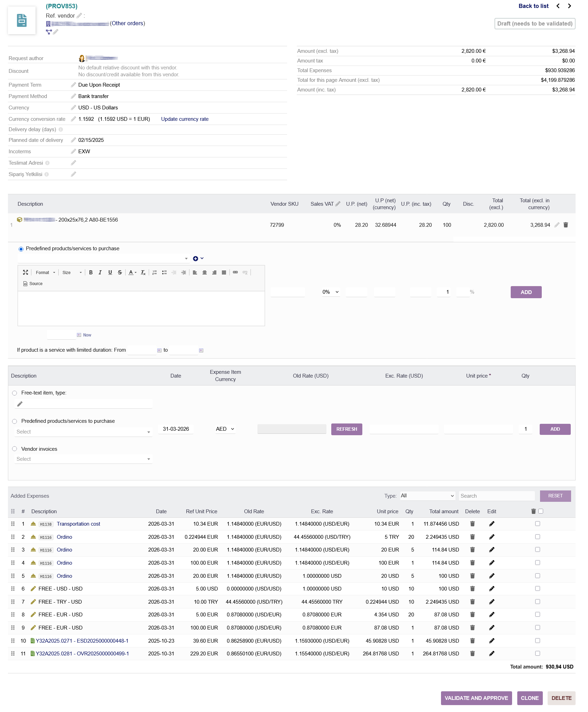This screenshot has width=588, height=712.
Task: Select the Vendor invoices radio option
Action: (14, 449)
